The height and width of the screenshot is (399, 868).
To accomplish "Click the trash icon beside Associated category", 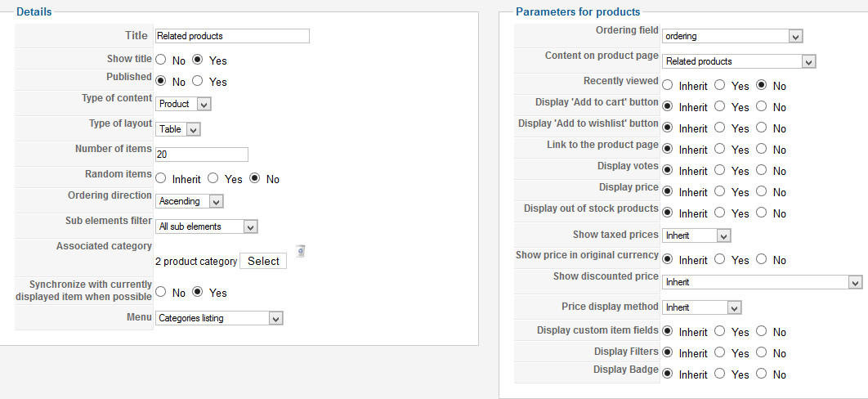I will coord(301,251).
